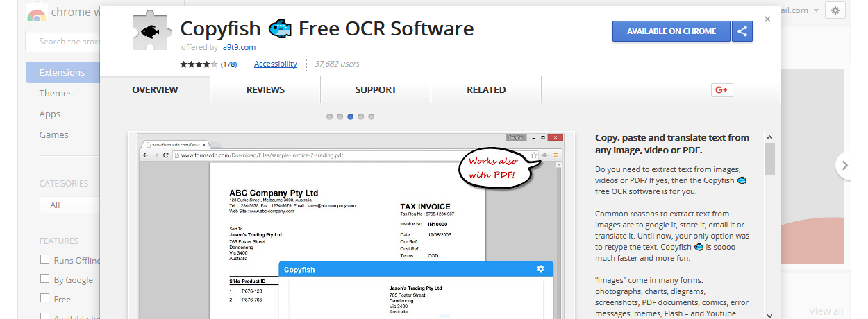Click the Google+ share button

tap(722, 89)
